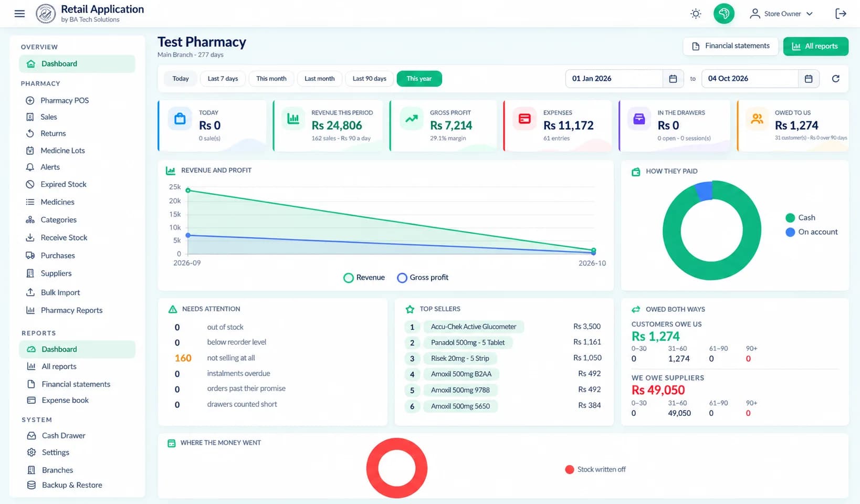The width and height of the screenshot is (860, 504).
Task: Toggle the sun light-mode icon
Action: click(696, 14)
